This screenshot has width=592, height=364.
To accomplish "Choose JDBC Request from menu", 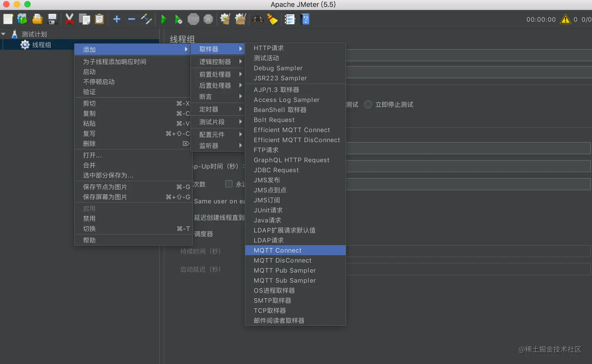I will [295, 170].
